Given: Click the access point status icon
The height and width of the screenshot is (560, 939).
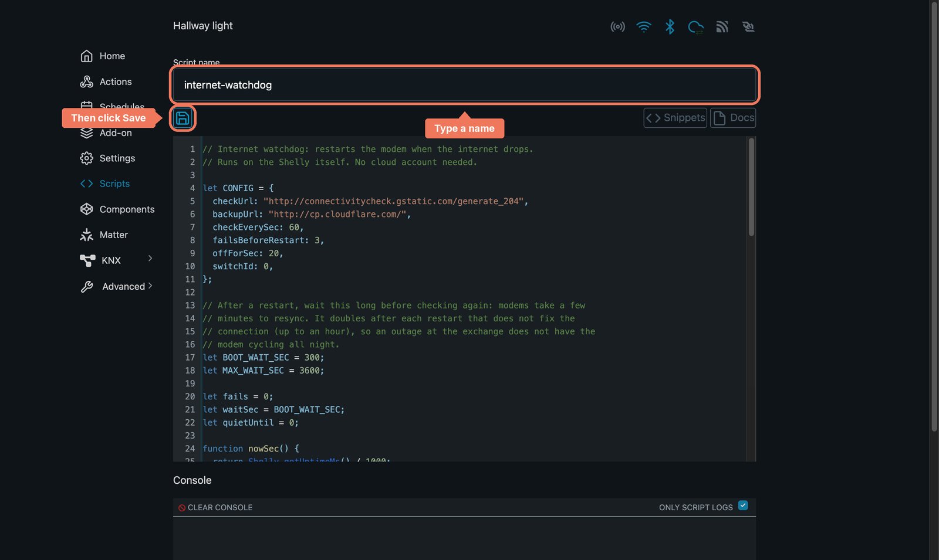Looking at the screenshot, I should (x=617, y=26).
